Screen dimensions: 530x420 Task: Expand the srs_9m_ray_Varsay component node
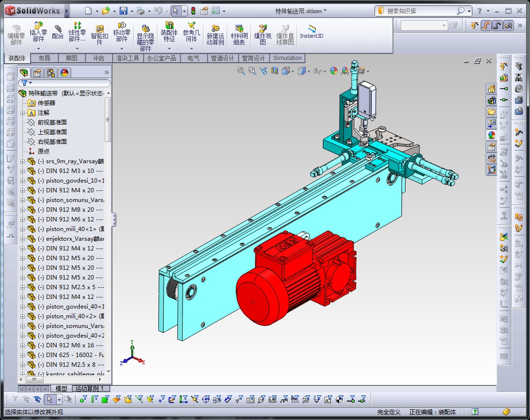23,161
